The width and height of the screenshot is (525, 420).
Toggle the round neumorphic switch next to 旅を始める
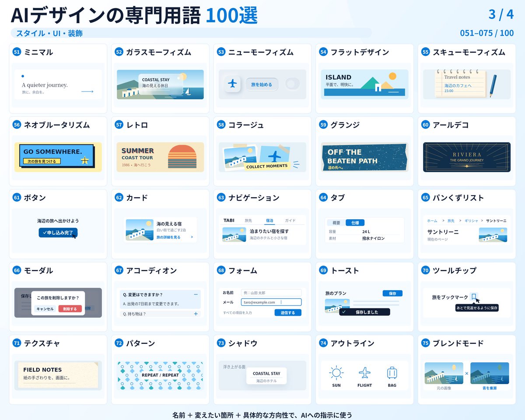coord(293,84)
